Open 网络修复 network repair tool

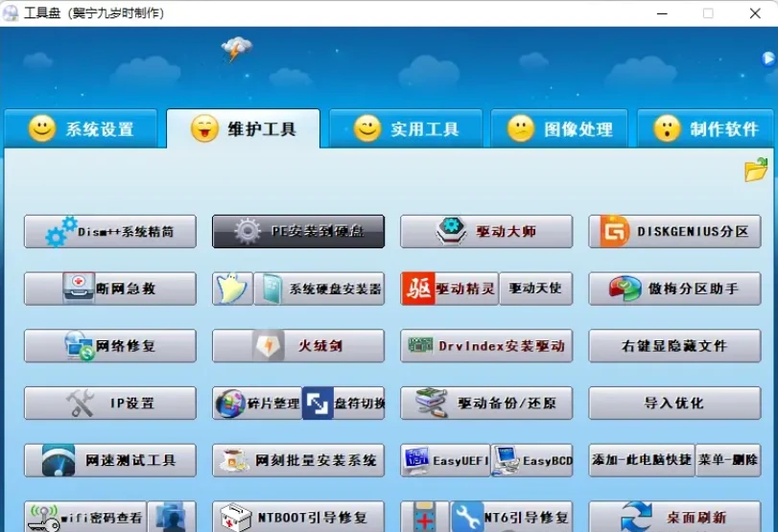point(110,346)
